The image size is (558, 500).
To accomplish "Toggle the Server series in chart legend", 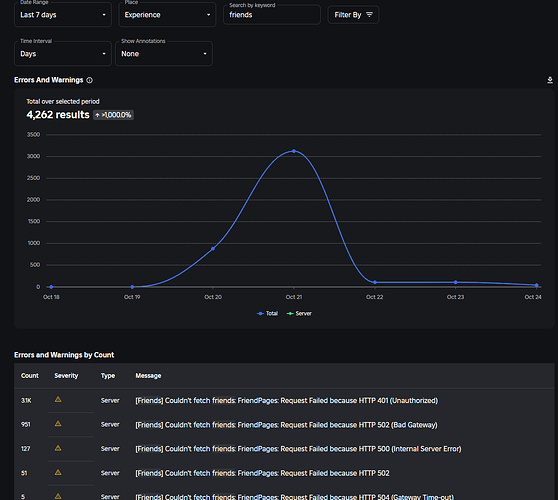I will click(x=299, y=314).
